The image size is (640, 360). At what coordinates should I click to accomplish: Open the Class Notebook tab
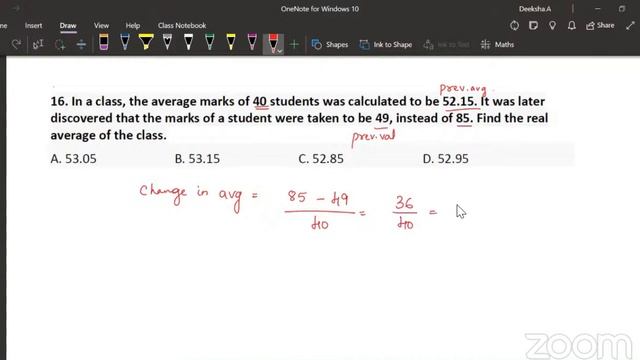coord(182,25)
